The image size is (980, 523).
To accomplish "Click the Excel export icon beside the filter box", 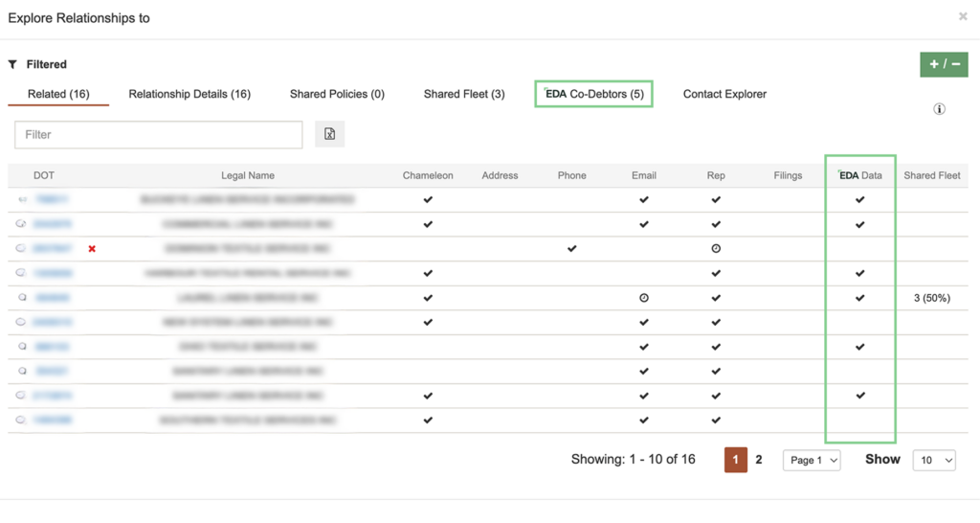I will pos(329,134).
